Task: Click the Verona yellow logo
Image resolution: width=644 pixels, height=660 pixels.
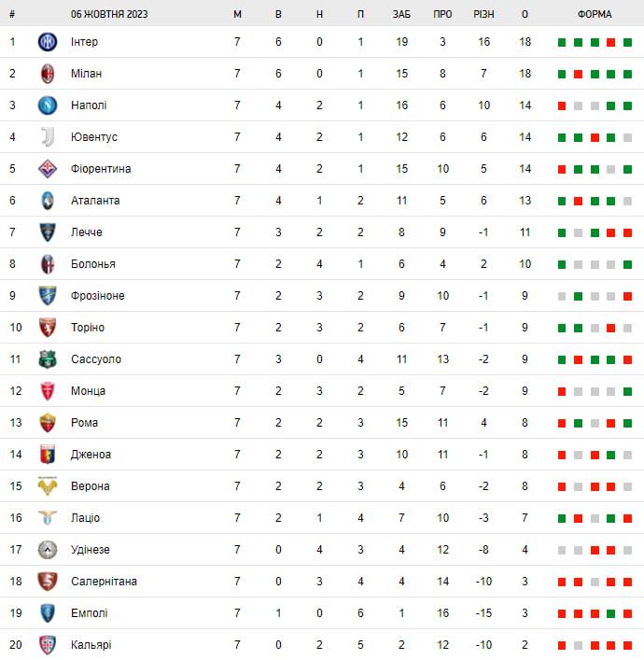Action: point(48,486)
